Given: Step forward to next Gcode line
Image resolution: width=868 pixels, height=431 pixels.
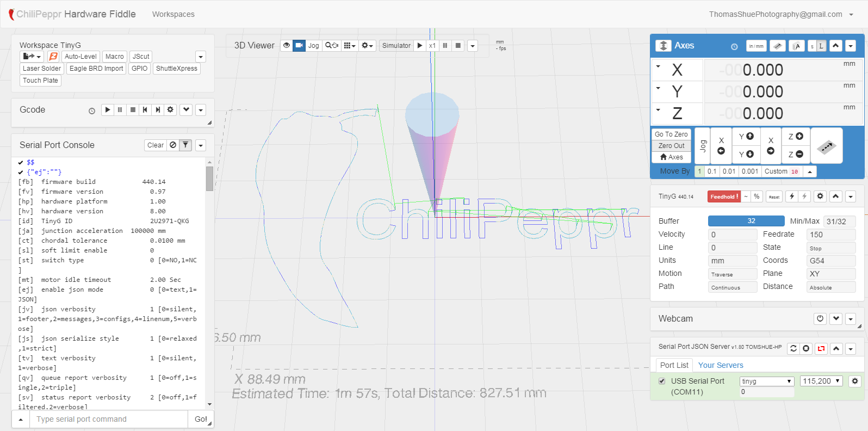Looking at the screenshot, I should pyautogui.click(x=158, y=110).
